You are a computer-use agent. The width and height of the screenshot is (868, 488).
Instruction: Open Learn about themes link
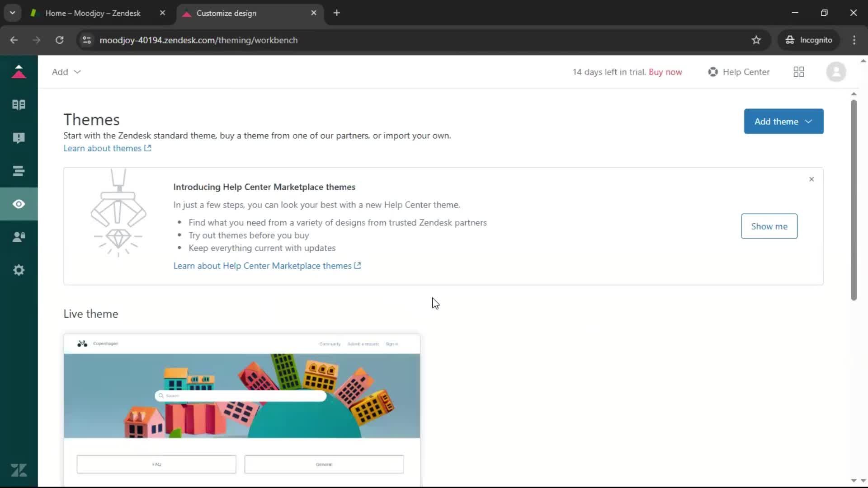click(107, 148)
